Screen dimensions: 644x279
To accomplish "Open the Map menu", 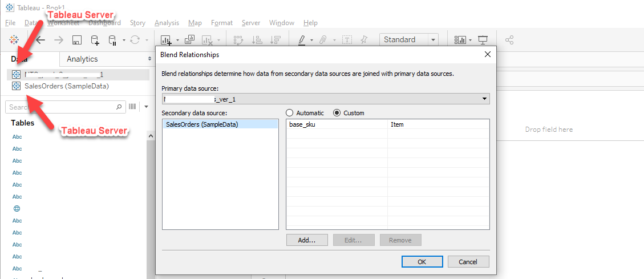I will pyautogui.click(x=195, y=23).
